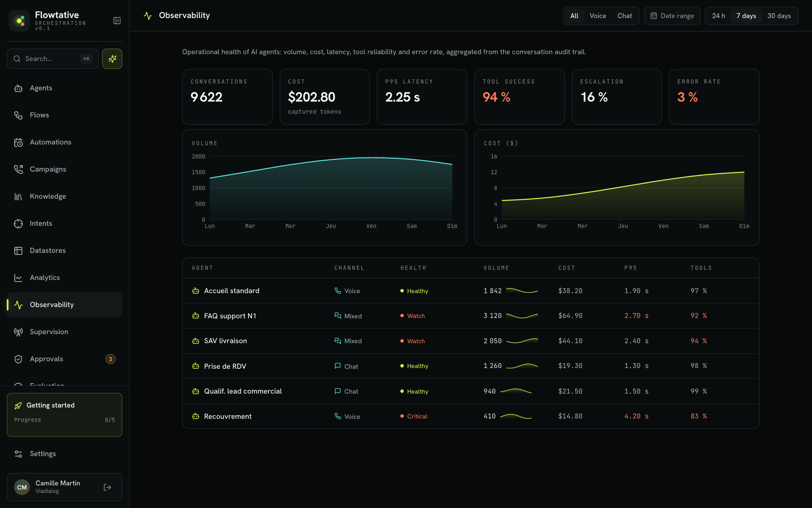Sort by the P95 column header

tap(630, 268)
